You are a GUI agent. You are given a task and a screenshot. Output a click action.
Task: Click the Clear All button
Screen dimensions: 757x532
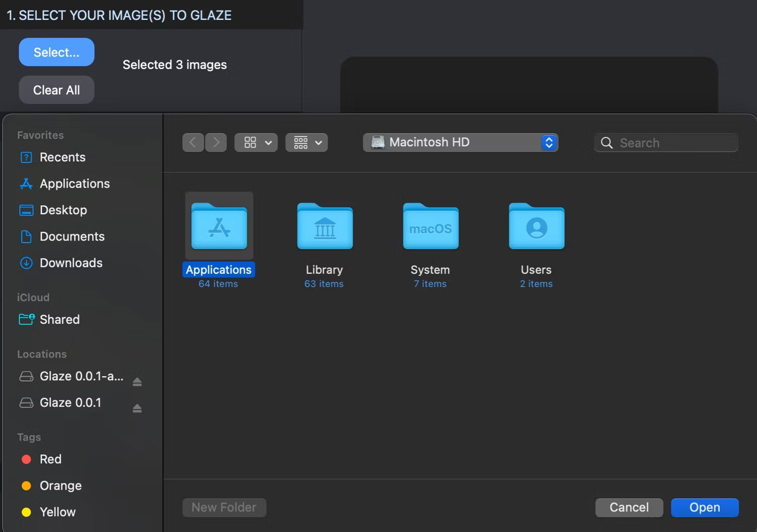pos(57,90)
